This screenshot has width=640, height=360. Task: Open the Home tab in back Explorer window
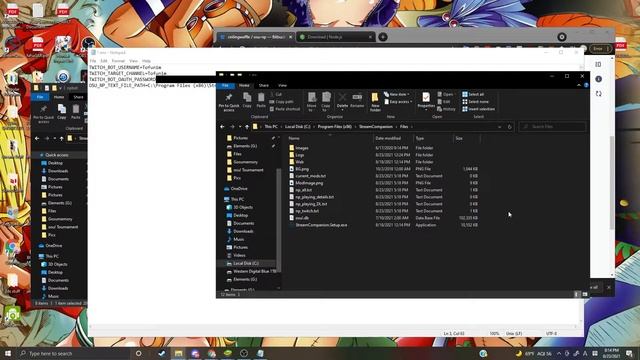click(x=59, y=97)
